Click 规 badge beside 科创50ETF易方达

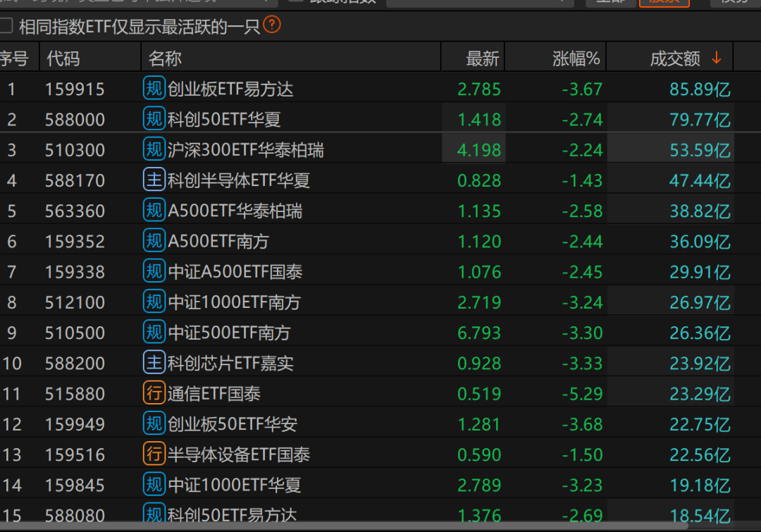[154, 513]
